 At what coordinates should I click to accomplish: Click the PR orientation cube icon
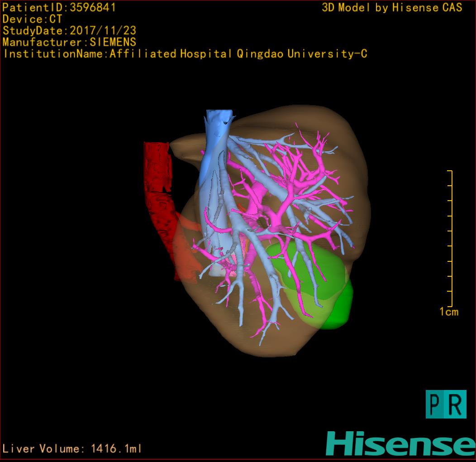446,404
